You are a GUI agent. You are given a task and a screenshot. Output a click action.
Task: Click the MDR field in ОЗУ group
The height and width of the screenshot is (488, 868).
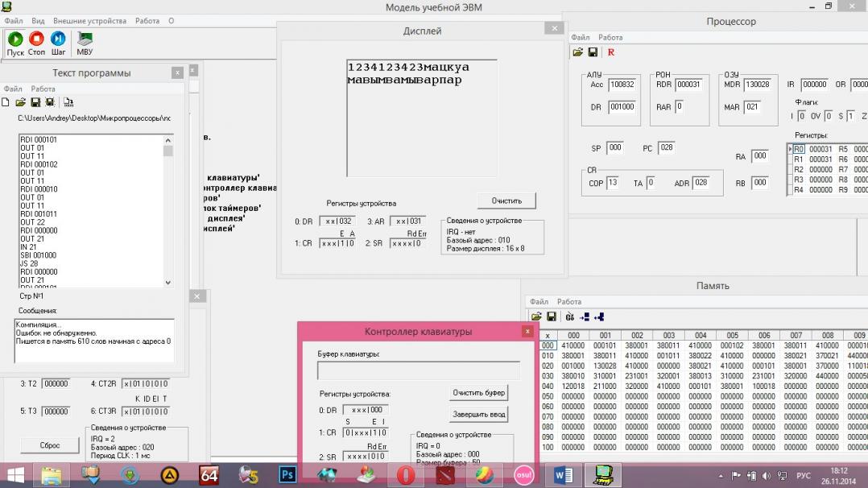[757, 85]
